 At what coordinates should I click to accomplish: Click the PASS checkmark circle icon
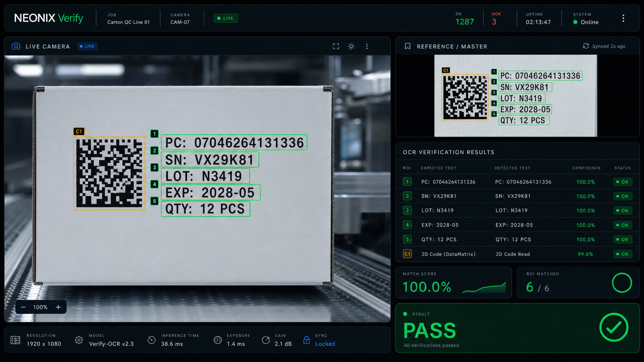pyautogui.click(x=614, y=327)
